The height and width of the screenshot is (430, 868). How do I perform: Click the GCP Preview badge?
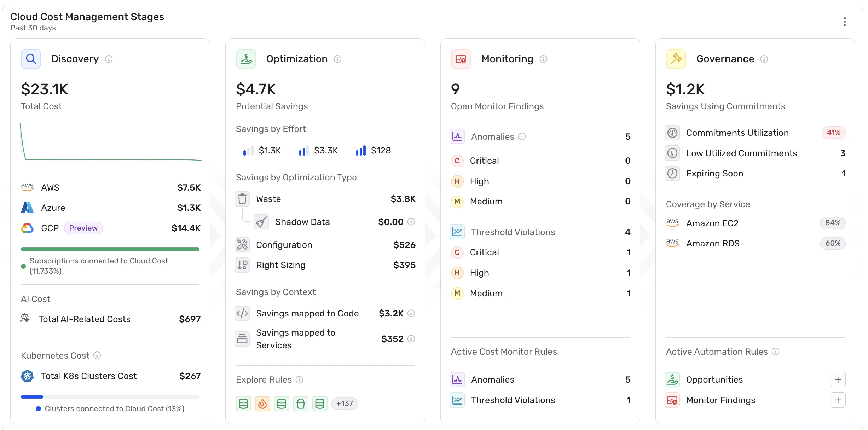tap(83, 228)
